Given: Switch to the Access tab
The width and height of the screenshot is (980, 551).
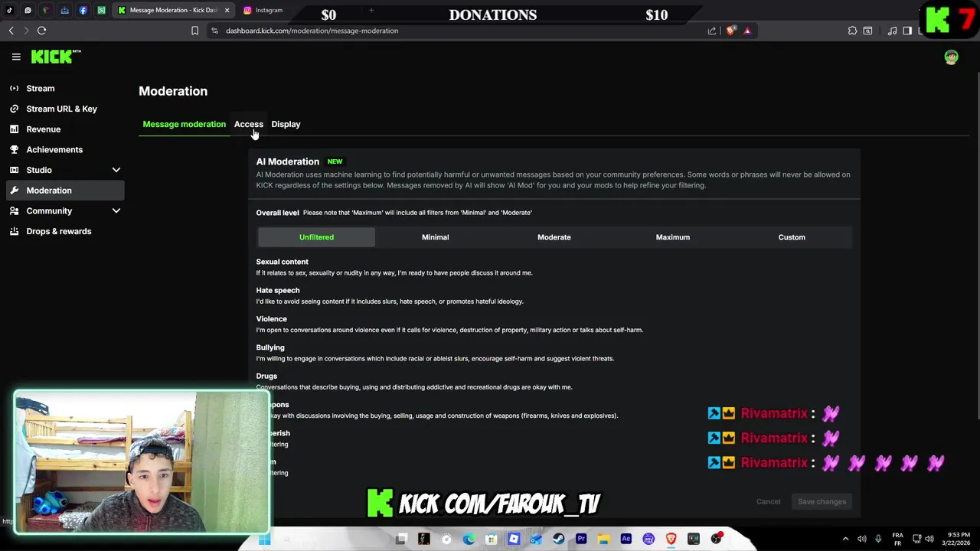Looking at the screenshot, I should (248, 124).
